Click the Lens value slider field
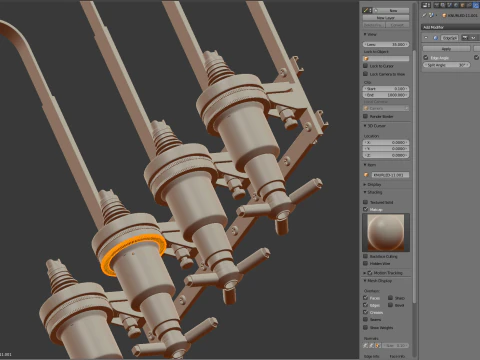The image size is (480, 360). pyautogui.click(x=386, y=44)
